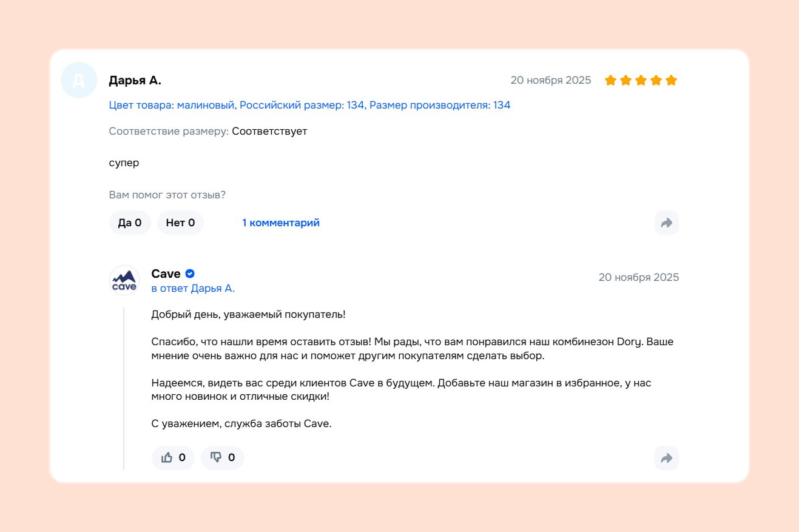Click reviewer name "Дарья А."
This screenshot has width=799, height=532.
click(x=135, y=81)
